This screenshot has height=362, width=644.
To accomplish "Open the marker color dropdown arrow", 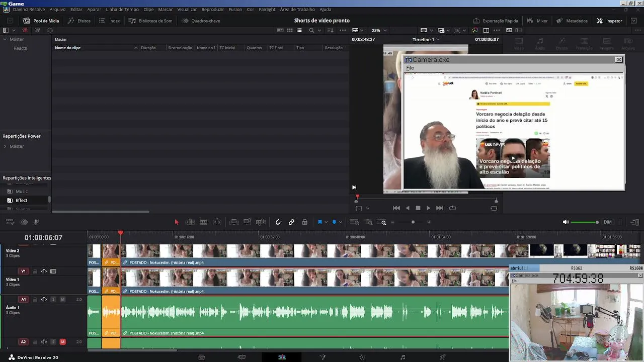I will coord(341,222).
